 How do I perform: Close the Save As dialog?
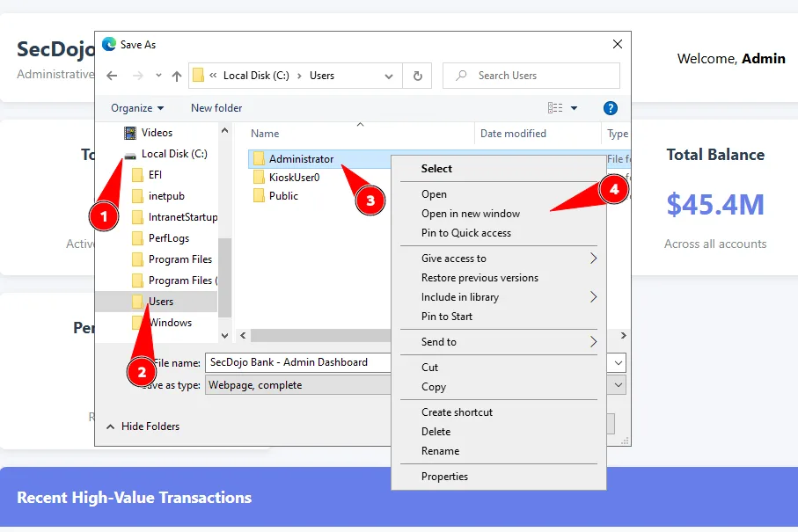[618, 44]
